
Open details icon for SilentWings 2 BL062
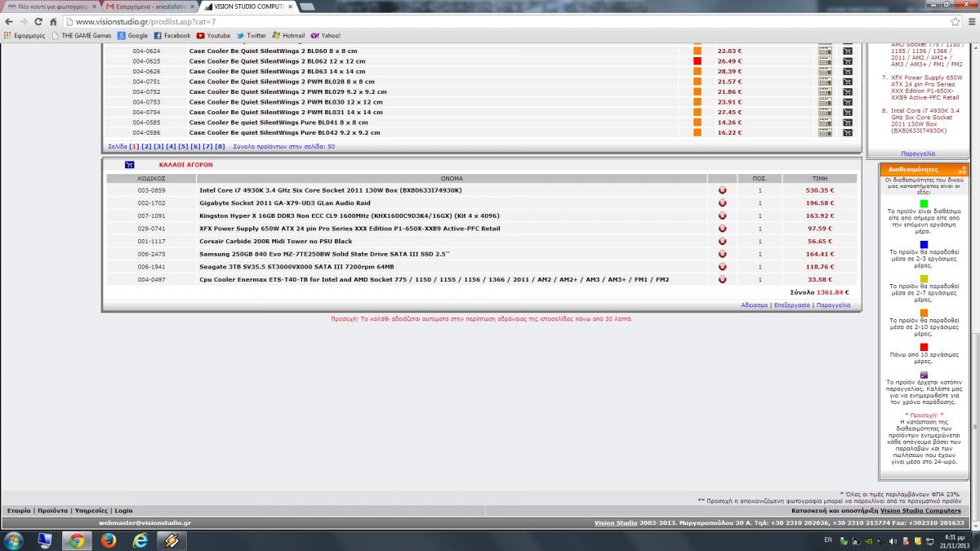(x=825, y=61)
